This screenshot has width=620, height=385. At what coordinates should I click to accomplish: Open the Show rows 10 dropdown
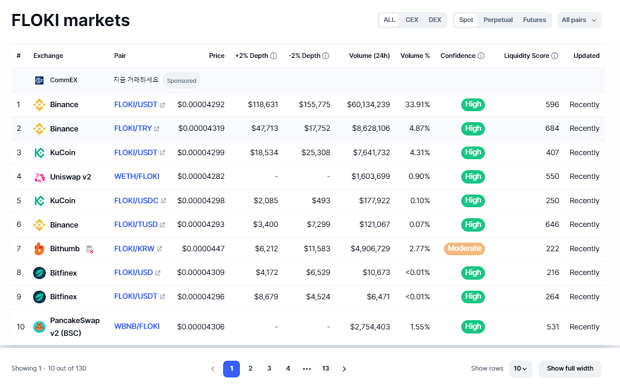coord(520,369)
